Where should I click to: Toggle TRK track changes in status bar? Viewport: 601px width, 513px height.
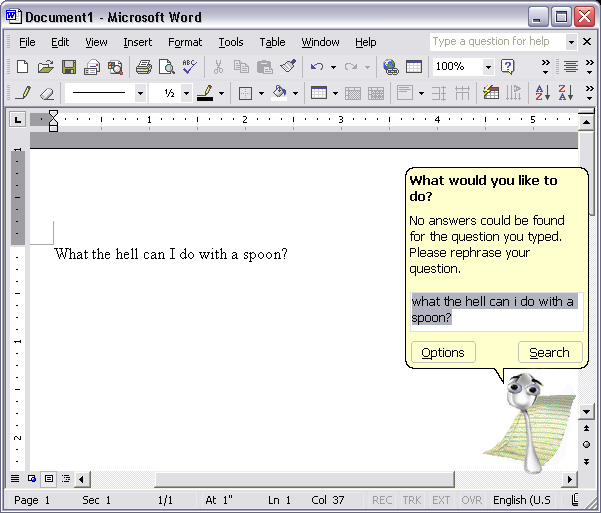(412, 500)
